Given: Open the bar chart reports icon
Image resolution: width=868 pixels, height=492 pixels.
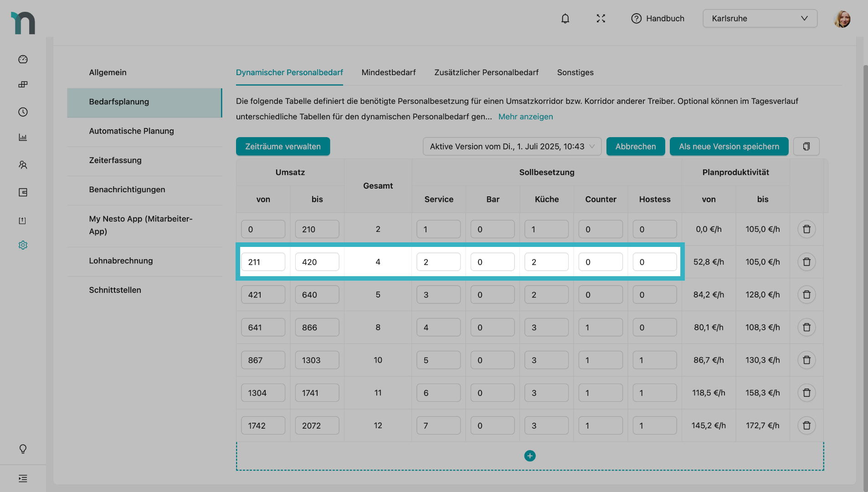Looking at the screenshot, I should coord(23,138).
